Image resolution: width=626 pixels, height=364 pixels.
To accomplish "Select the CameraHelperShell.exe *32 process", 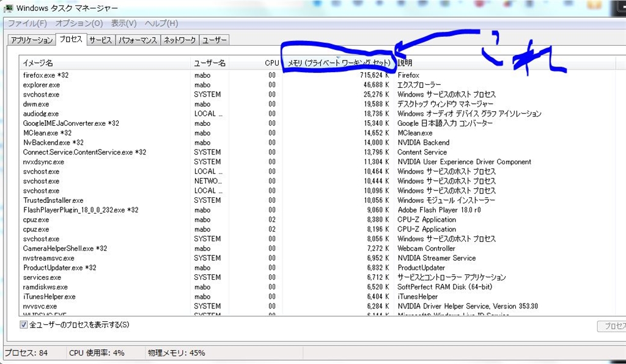I will [x=317, y=249].
